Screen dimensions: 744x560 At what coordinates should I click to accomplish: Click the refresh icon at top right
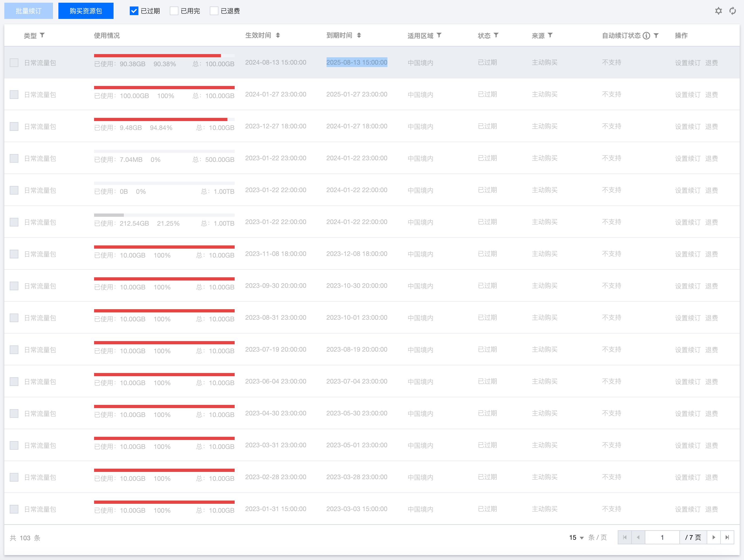point(733,11)
